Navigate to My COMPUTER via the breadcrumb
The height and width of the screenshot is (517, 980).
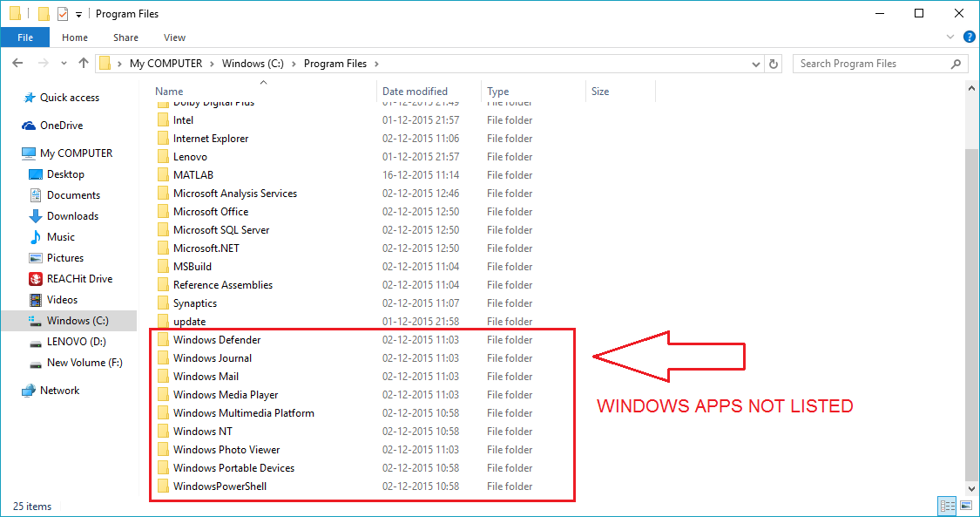(x=166, y=63)
